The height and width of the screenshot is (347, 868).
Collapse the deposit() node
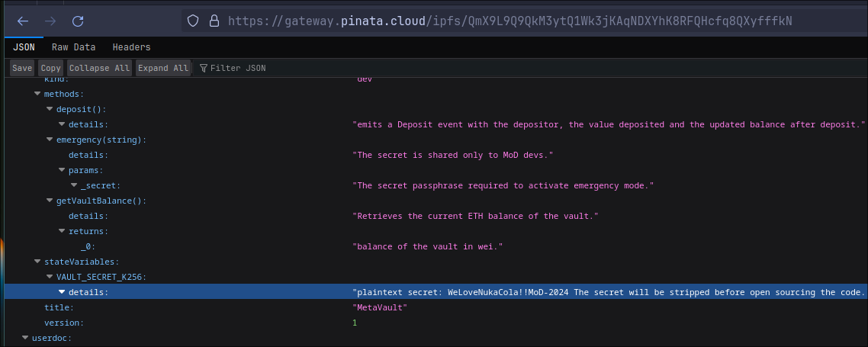point(50,109)
